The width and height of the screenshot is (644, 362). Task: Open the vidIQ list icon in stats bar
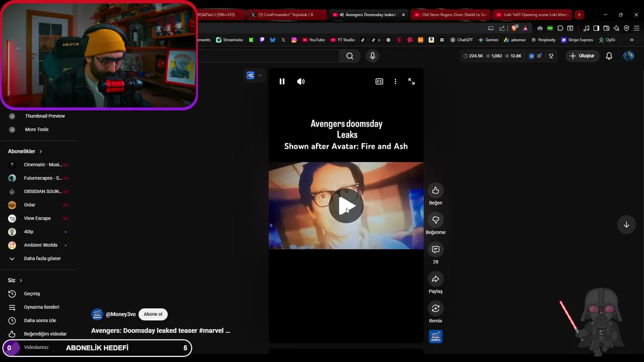pyautogui.click(x=539, y=56)
